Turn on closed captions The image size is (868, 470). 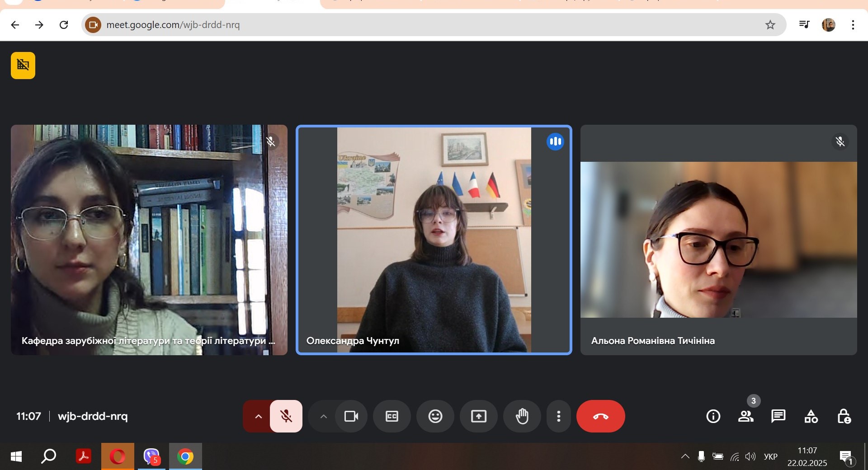392,416
